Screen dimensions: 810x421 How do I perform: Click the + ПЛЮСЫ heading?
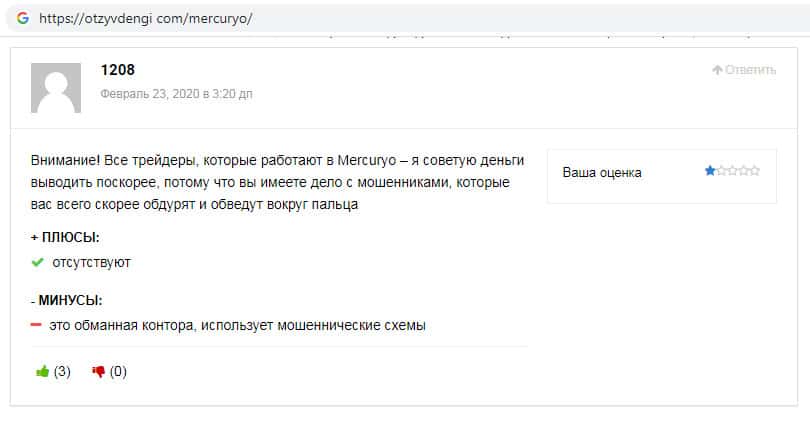point(66,237)
